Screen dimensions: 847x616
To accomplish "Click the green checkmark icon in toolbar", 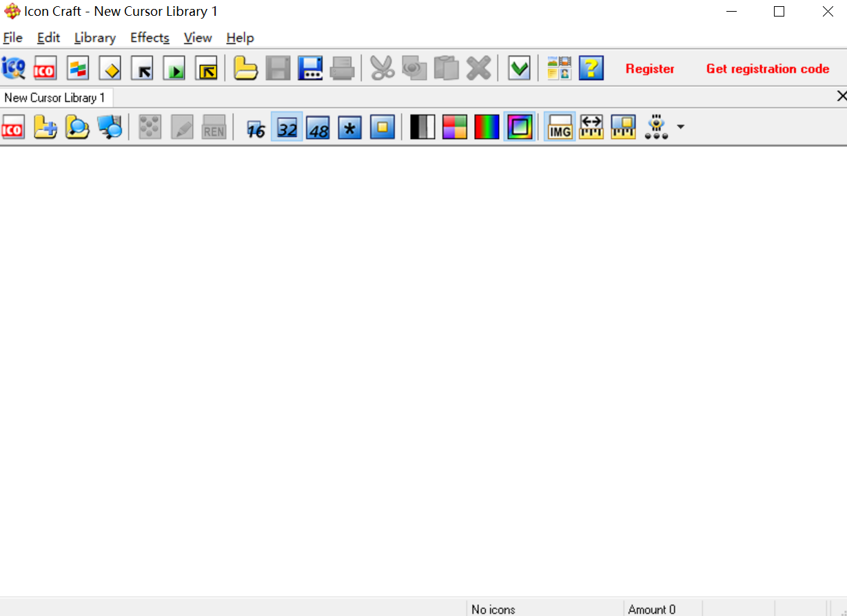I will click(x=519, y=68).
